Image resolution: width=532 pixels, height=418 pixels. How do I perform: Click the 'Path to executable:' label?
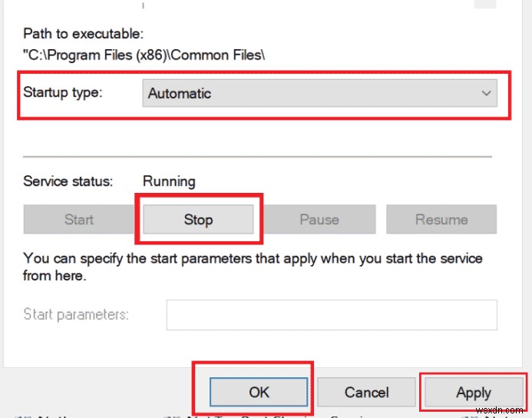84,34
